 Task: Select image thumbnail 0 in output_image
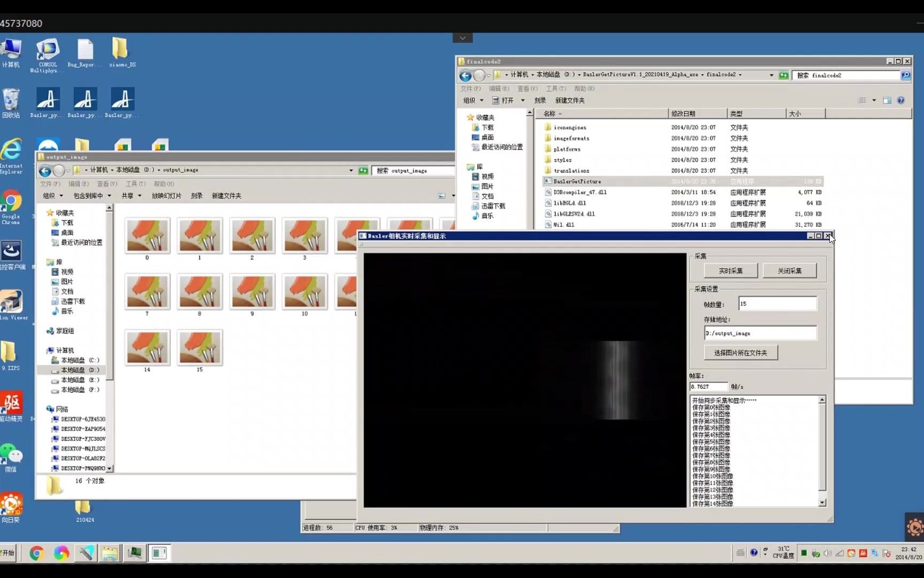coord(147,239)
